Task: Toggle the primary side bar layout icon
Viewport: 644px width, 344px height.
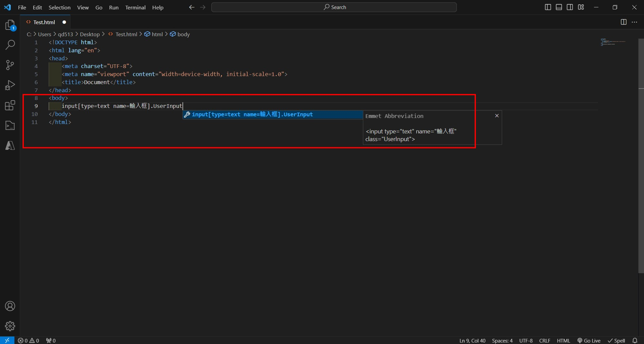Action: pos(548,7)
